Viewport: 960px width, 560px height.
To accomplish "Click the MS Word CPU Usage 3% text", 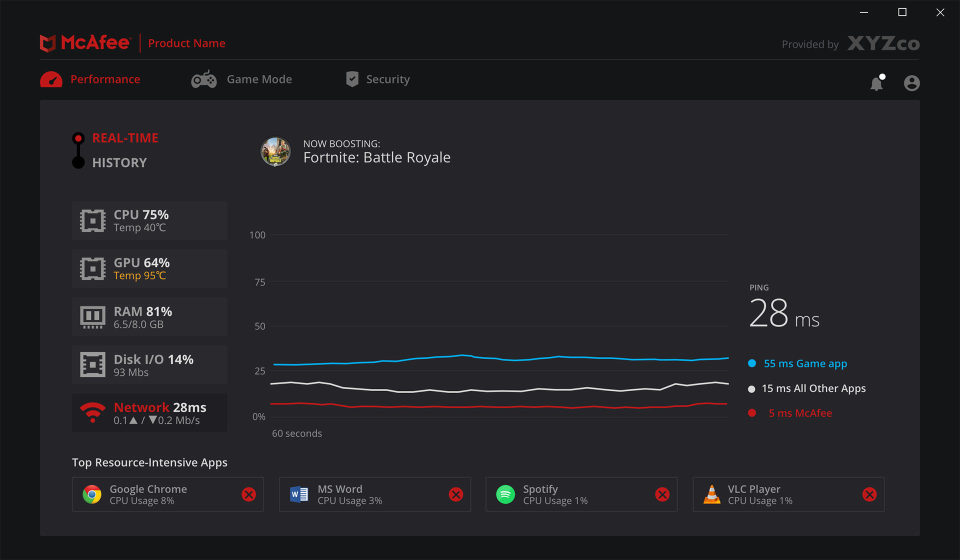I will (349, 501).
